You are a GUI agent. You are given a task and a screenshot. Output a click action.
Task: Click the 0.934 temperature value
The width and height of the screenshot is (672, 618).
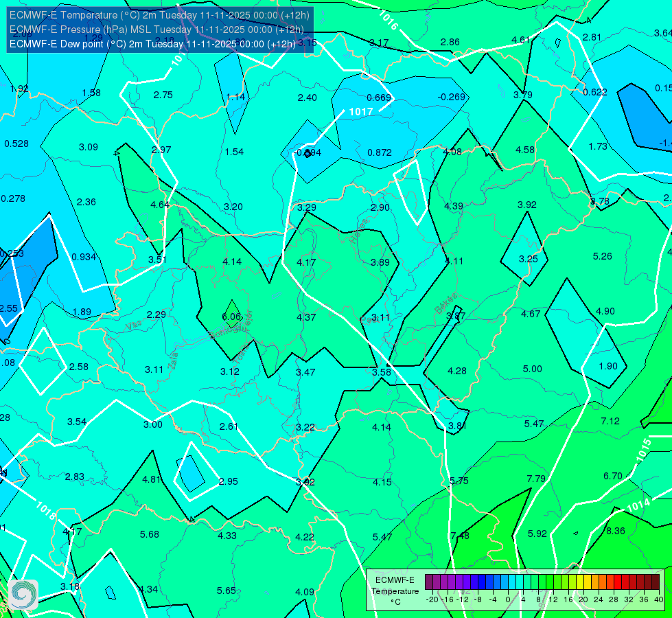(x=84, y=257)
